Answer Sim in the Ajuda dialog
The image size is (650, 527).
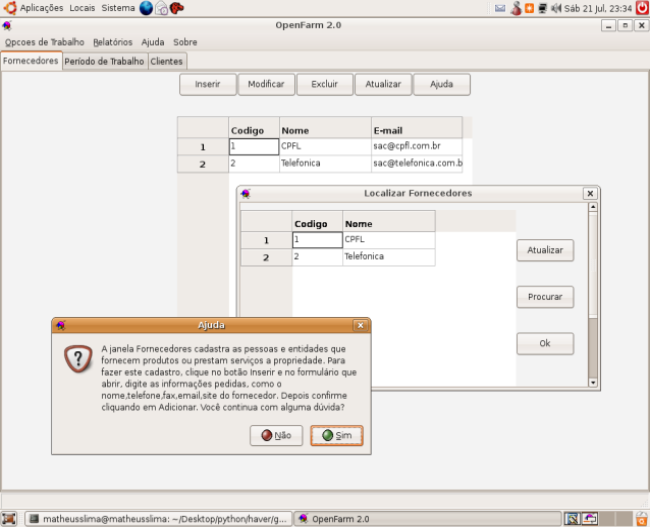(x=337, y=435)
